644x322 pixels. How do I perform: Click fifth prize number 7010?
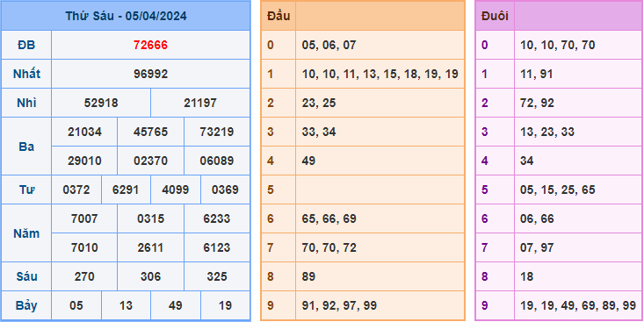click(x=84, y=247)
